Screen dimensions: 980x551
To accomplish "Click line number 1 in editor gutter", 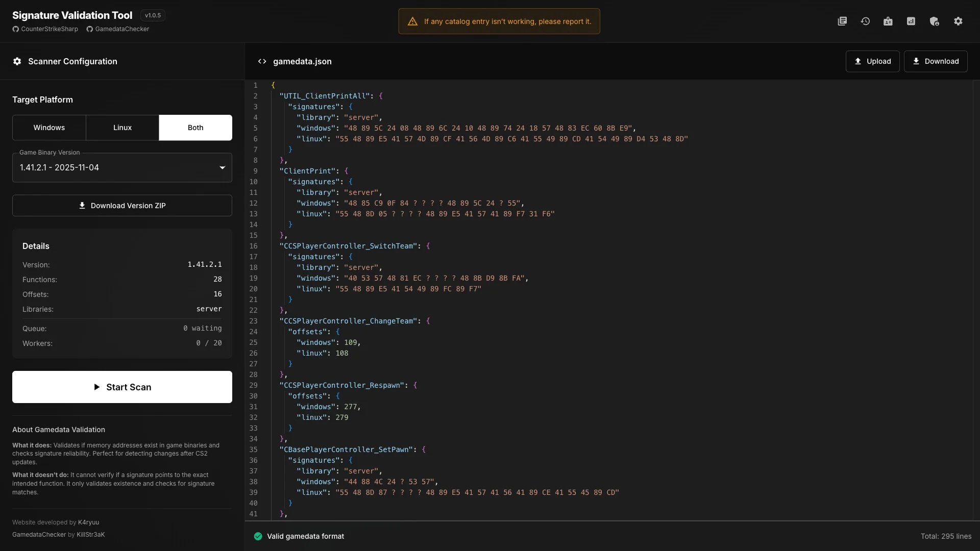I will point(255,85).
